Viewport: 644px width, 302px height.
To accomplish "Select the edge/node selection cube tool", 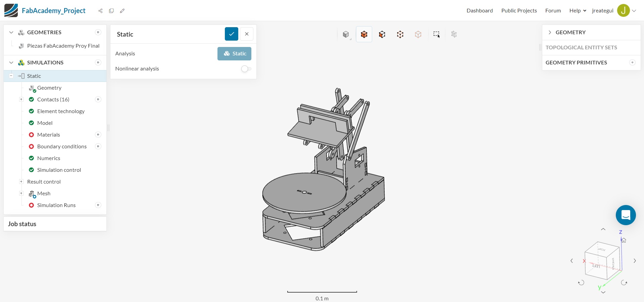I will (400, 34).
